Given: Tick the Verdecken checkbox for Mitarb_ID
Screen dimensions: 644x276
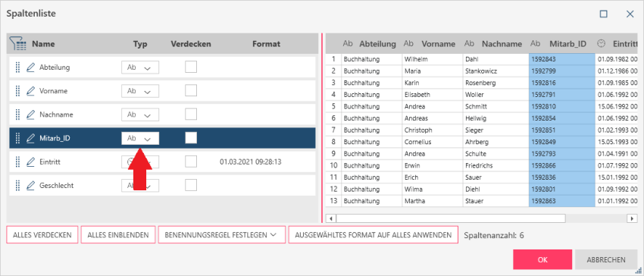Looking at the screenshot, I should tap(191, 138).
